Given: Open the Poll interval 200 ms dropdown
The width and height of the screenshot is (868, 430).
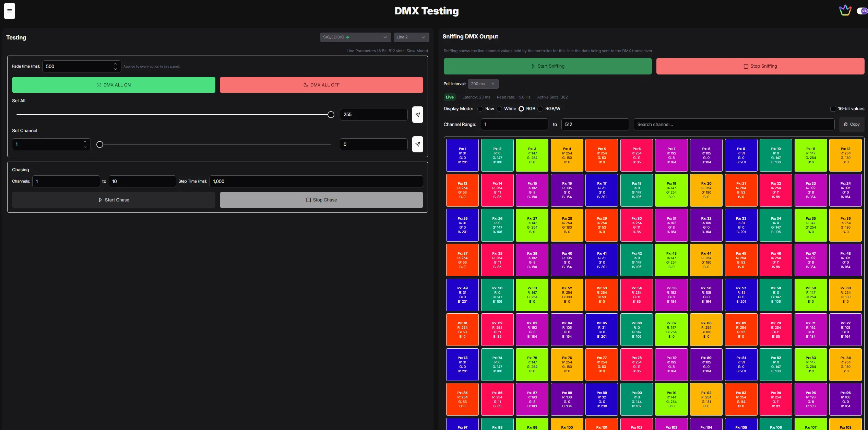Looking at the screenshot, I should [x=483, y=84].
